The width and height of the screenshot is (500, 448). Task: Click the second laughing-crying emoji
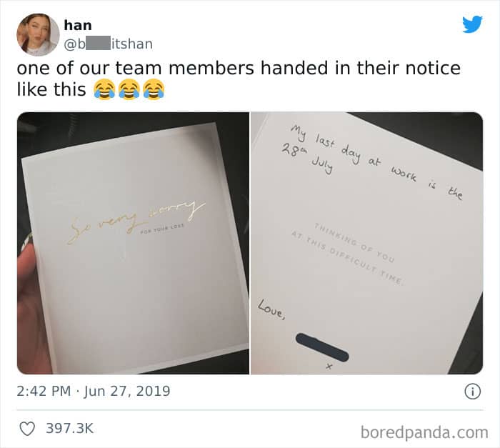click(129, 89)
